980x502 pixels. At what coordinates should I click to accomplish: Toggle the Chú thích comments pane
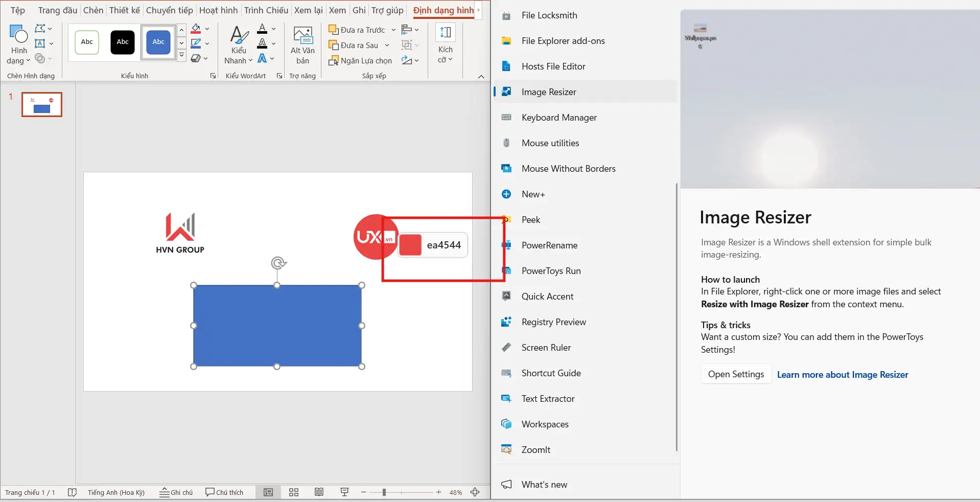click(x=225, y=492)
